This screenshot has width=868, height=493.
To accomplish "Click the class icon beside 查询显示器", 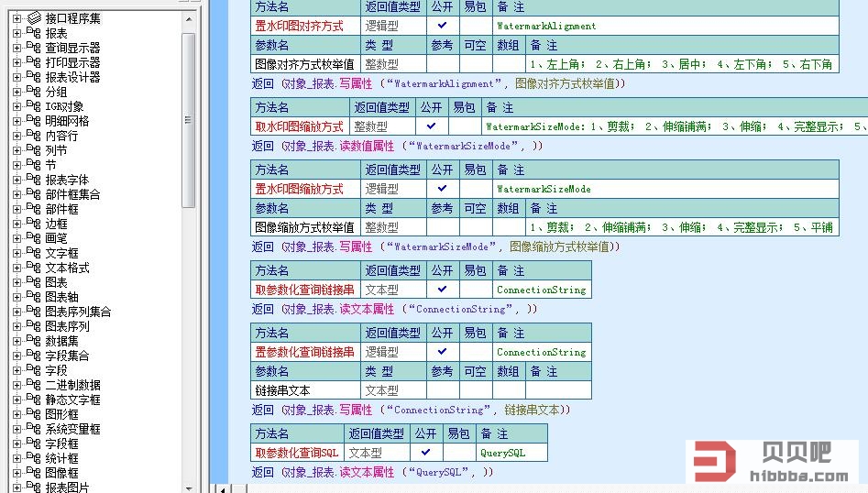I will point(34,48).
